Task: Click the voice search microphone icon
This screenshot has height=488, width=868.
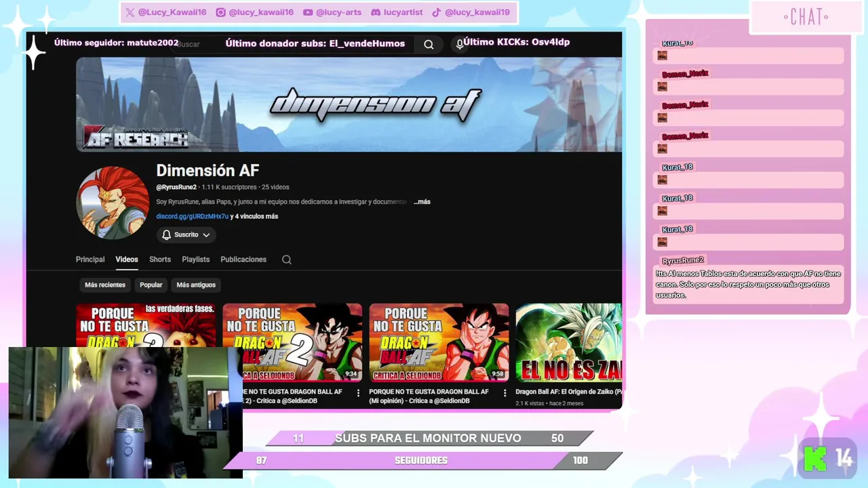Action: point(459,44)
